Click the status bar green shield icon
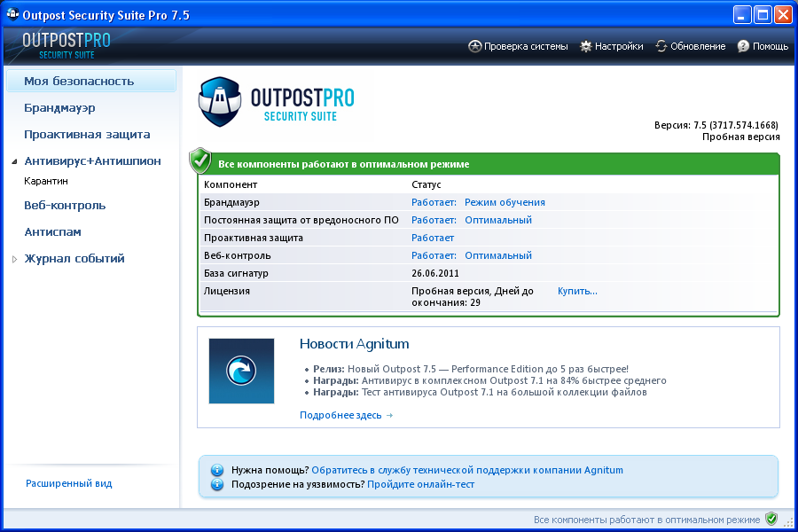798x532 pixels. 771,520
